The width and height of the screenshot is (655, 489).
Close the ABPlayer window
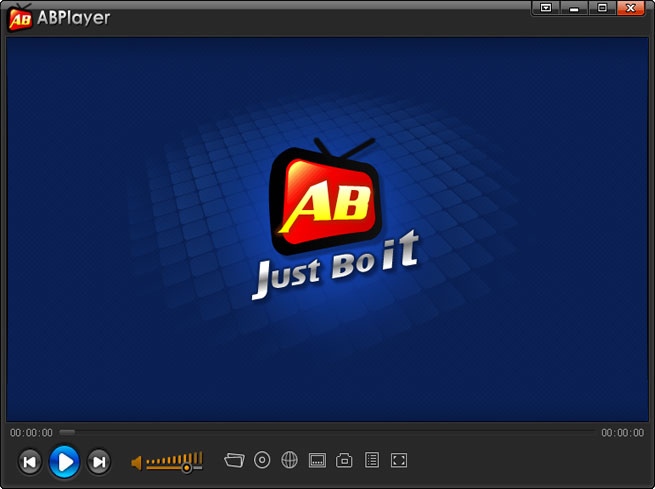click(631, 8)
